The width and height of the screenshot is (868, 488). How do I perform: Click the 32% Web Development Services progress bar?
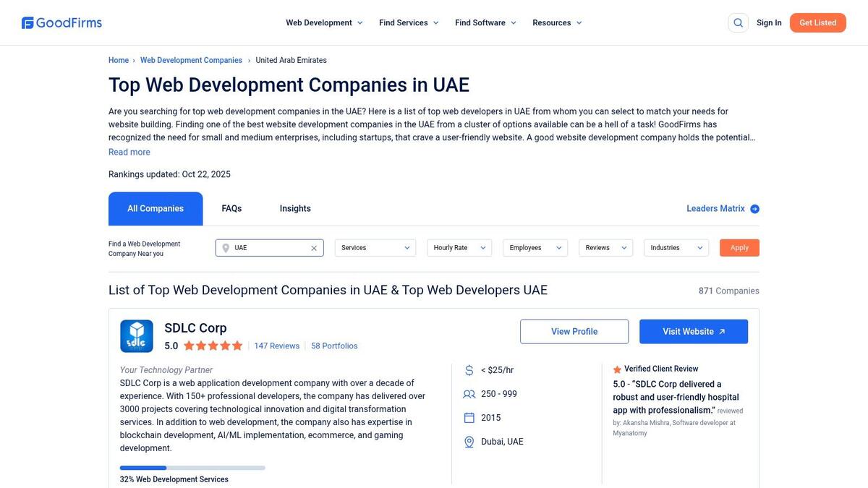click(x=192, y=468)
